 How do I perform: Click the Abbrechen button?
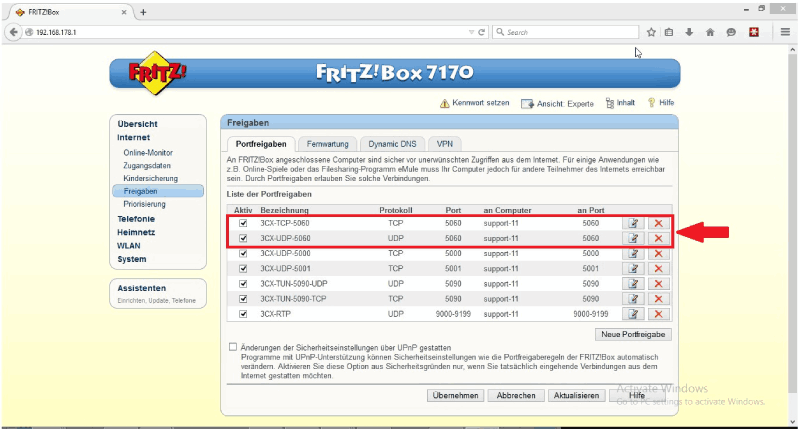point(516,395)
